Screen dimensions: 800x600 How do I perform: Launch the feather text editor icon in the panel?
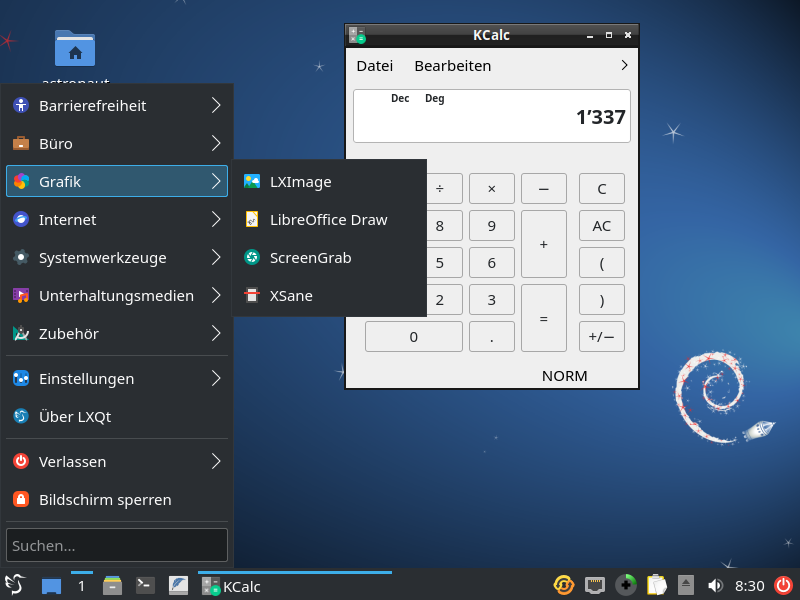point(178,586)
